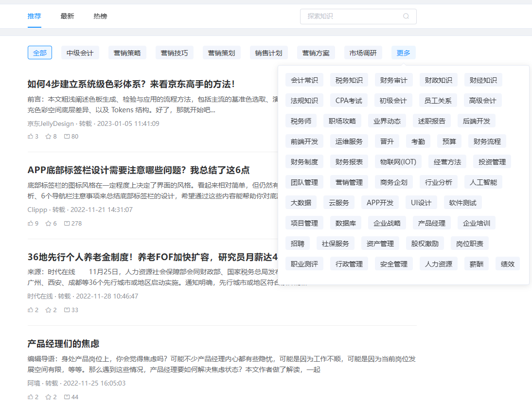The image size is (532, 405).
Task: Pick the 股权激励 tag
Action: (425, 243)
